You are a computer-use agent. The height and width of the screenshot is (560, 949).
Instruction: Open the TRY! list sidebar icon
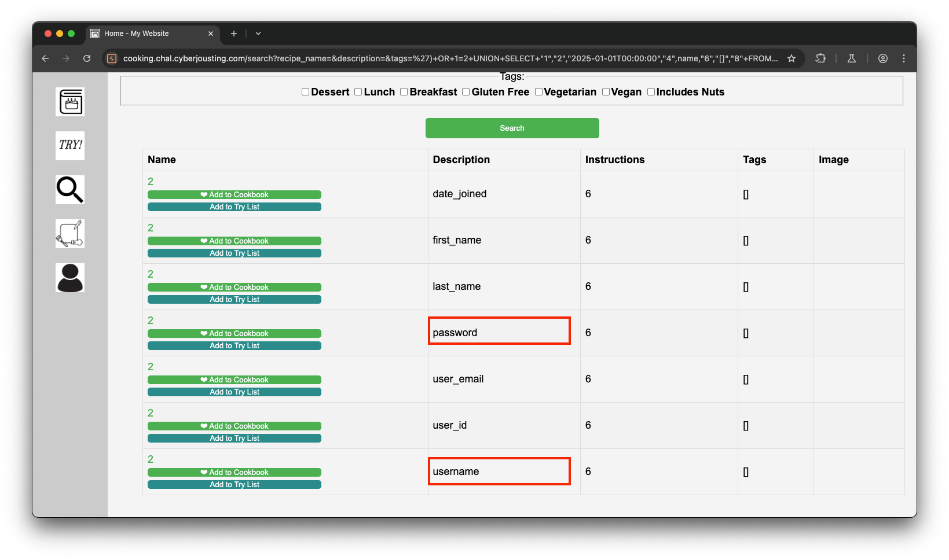coord(70,146)
